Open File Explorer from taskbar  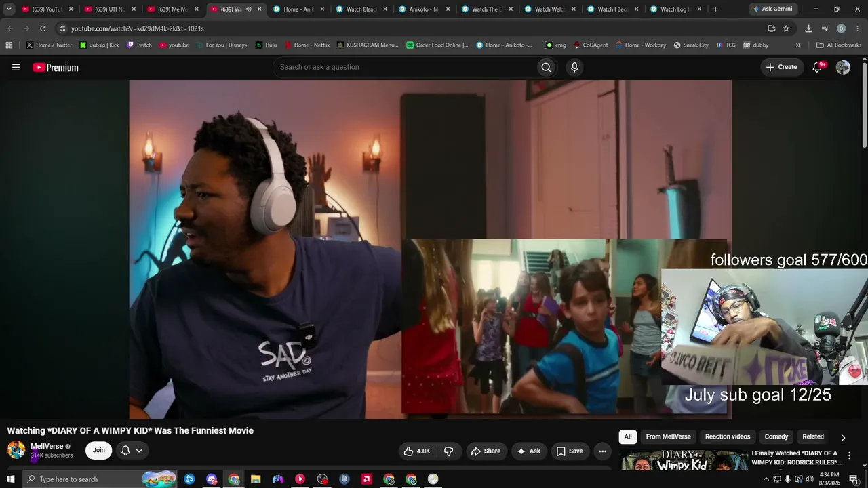click(x=256, y=479)
